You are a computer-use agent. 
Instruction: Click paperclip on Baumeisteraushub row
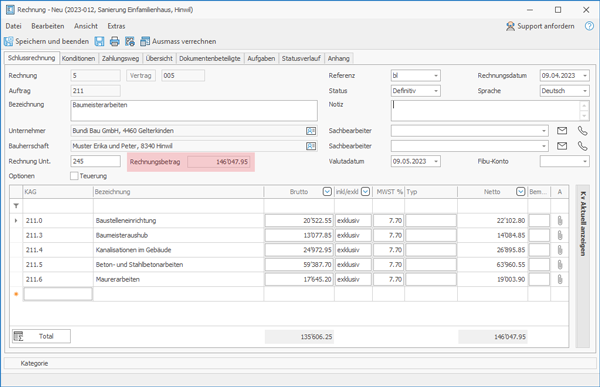tap(560, 235)
